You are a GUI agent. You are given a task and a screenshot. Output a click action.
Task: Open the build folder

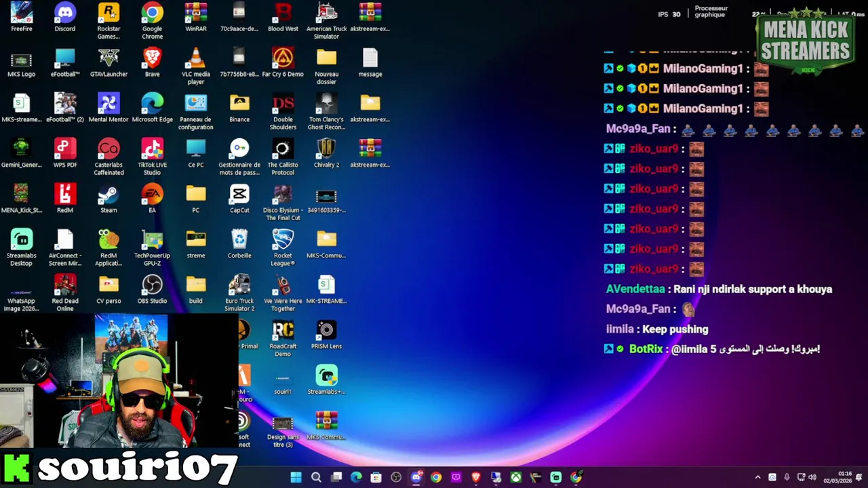tap(196, 289)
